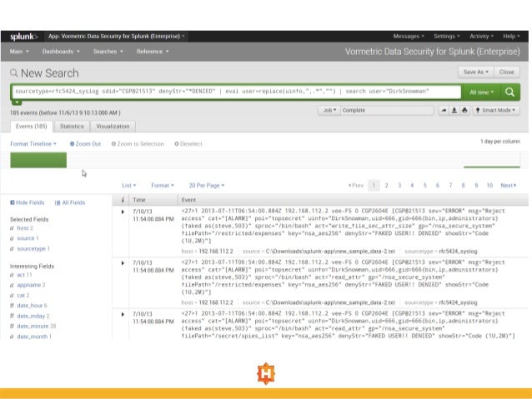Screen dimensions: 532x399
Task: Click the print job icon
Action: pos(464,111)
